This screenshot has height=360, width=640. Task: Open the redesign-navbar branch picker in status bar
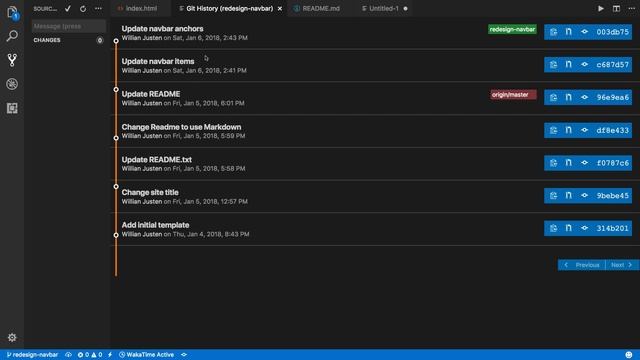pyautogui.click(x=32, y=355)
